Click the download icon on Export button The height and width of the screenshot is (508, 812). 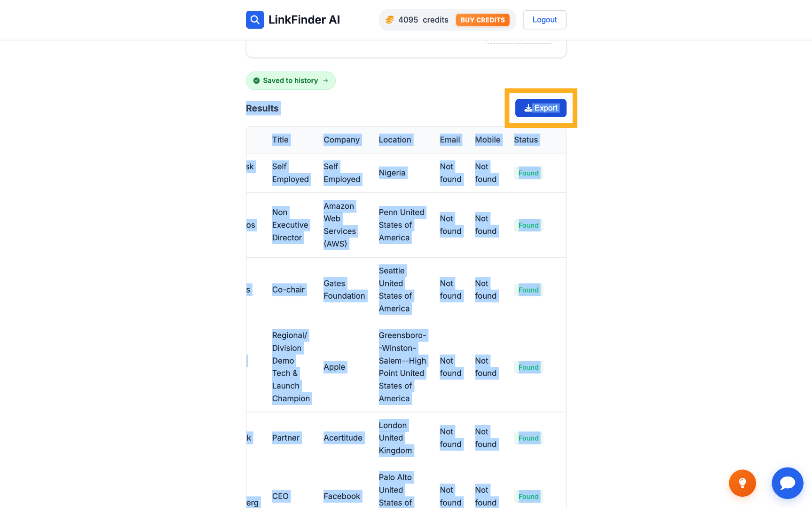click(528, 108)
